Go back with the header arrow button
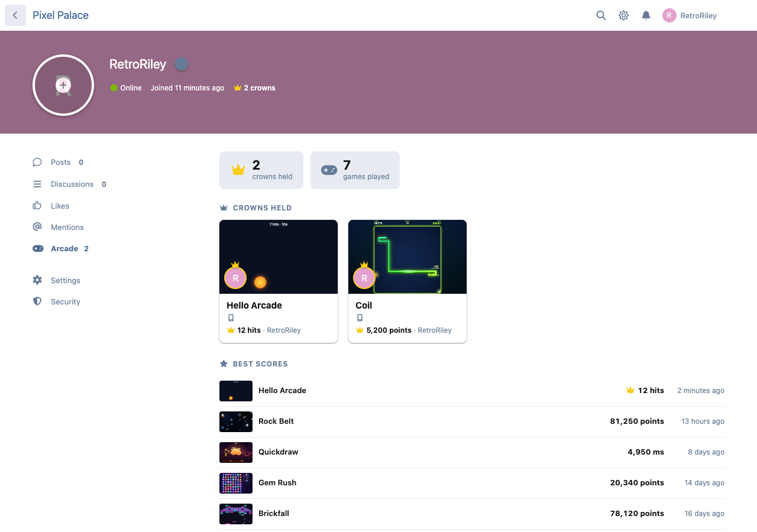 point(15,15)
